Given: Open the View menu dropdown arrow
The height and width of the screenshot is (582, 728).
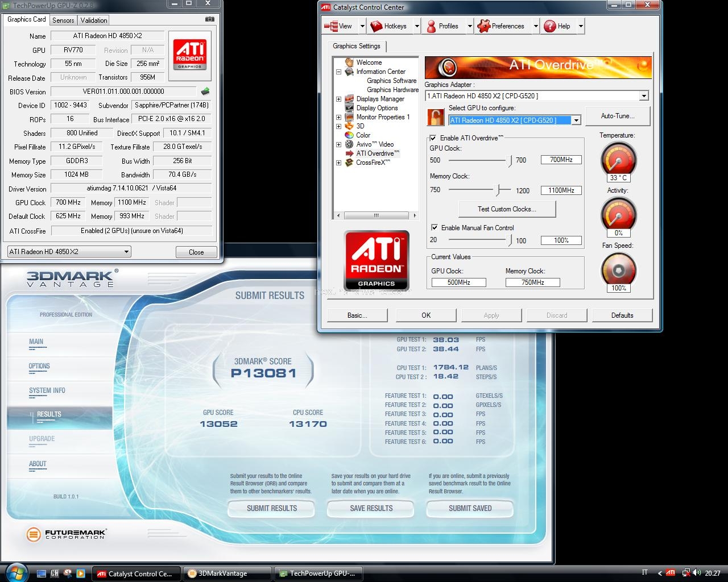Looking at the screenshot, I should point(362,26).
